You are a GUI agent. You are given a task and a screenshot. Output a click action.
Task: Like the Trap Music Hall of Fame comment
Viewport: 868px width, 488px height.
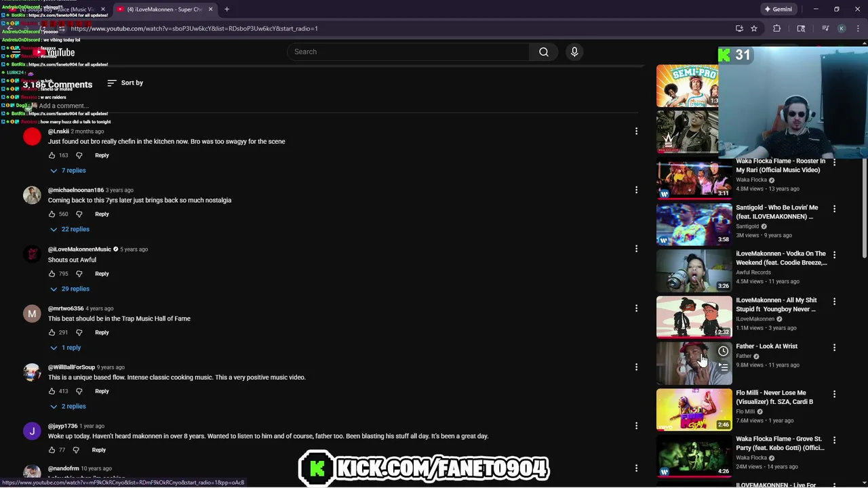[x=52, y=333]
